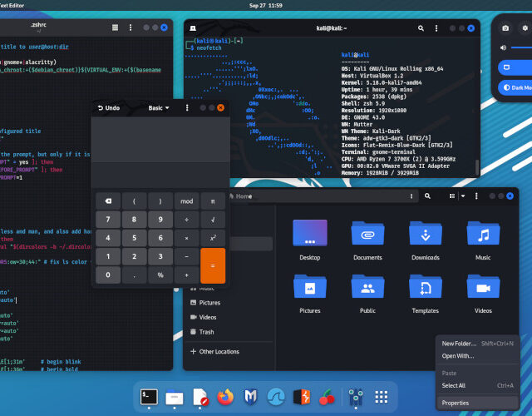The height and width of the screenshot is (416, 532).
Task: Toggle Dark Mode in quick settings
Action: pyautogui.click(x=515, y=87)
